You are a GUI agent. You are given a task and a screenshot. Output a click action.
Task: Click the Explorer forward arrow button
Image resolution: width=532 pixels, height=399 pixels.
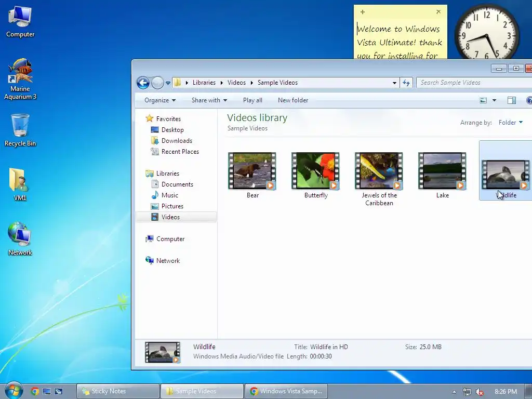coord(157,83)
